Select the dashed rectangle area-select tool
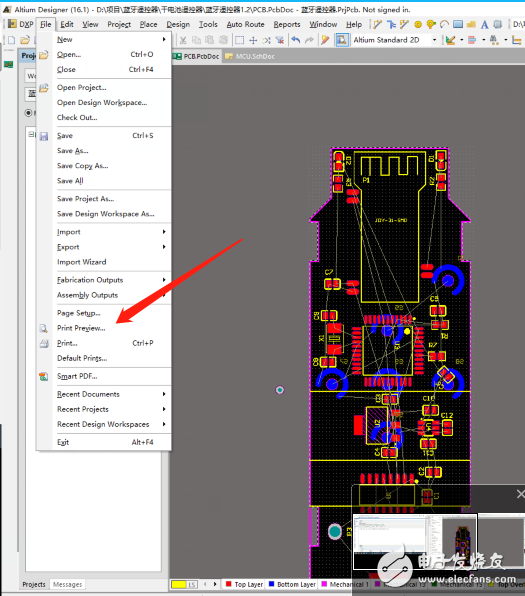This screenshot has height=596, width=525. (x=240, y=40)
